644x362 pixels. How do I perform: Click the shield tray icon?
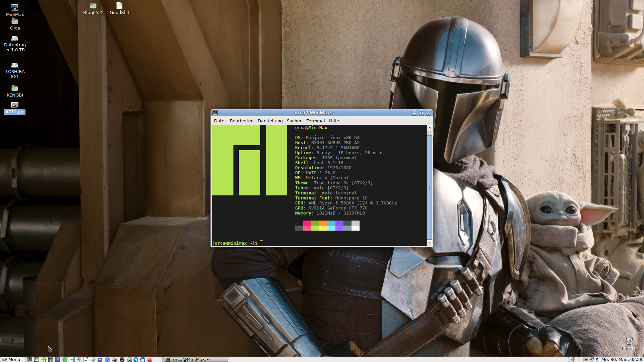[x=579, y=359]
